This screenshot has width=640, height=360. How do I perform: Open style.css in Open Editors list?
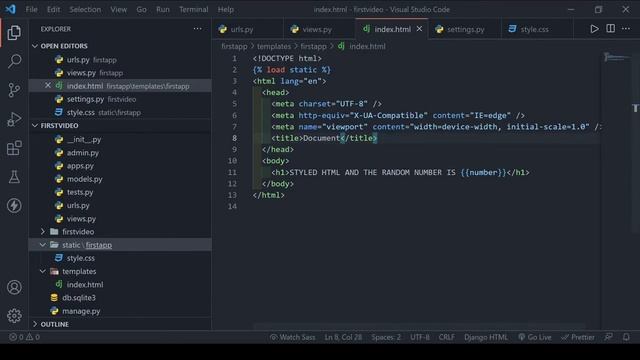120,112
